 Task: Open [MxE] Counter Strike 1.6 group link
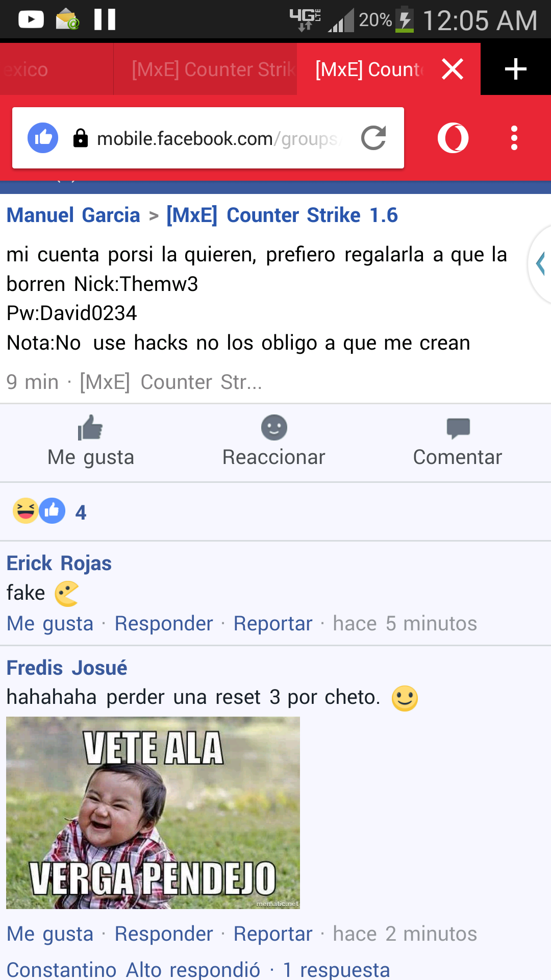(x=282, y=215)
